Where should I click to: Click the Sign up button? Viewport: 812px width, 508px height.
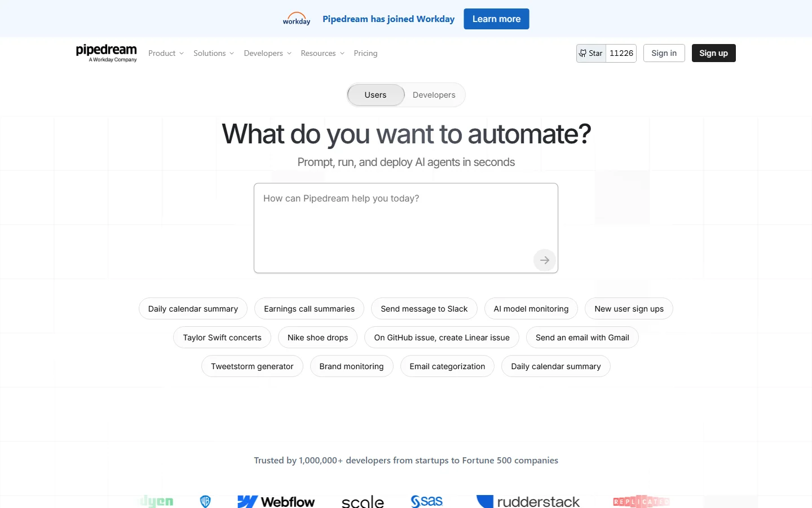(713, 53)
